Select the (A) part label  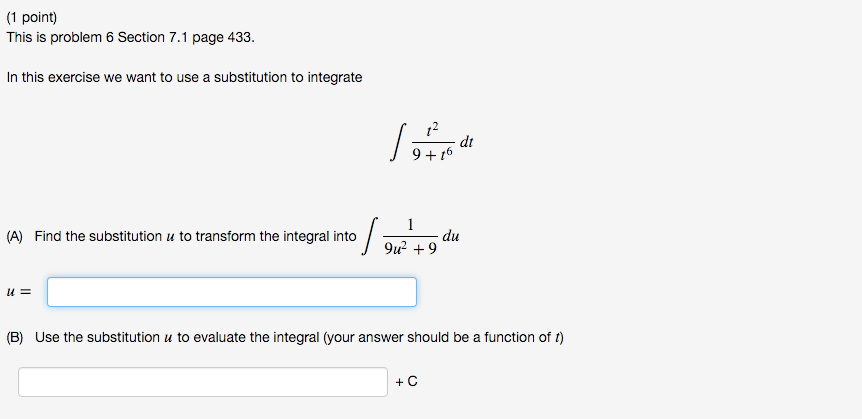[x=14, y=237]
